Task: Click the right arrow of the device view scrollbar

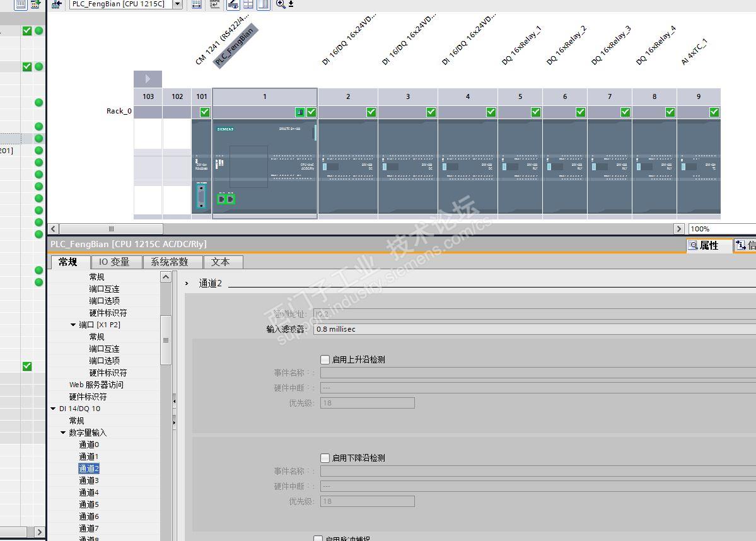Action: coord(679,228)
